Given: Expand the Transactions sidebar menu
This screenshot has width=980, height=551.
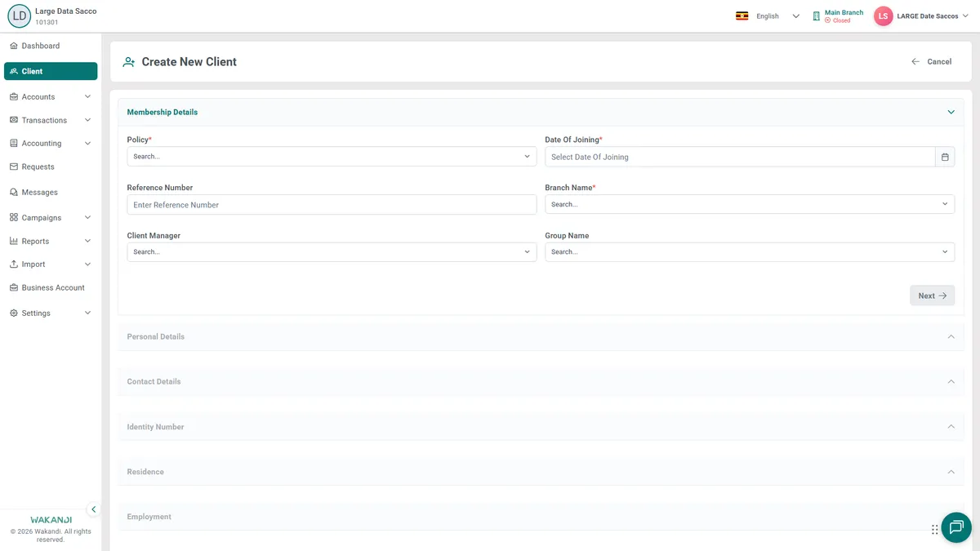Looking at the screenshot, I should coord(51,120).
